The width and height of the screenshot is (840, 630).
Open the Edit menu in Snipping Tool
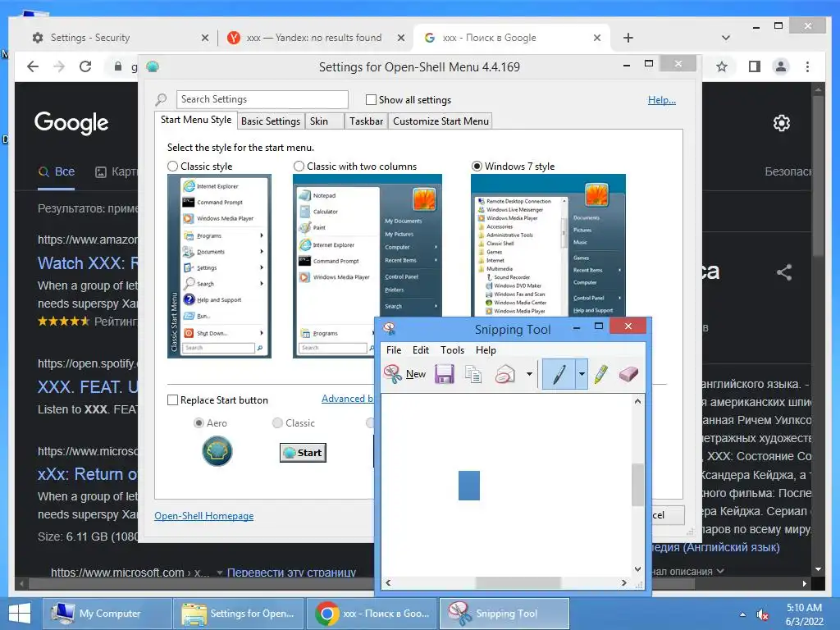421,349
